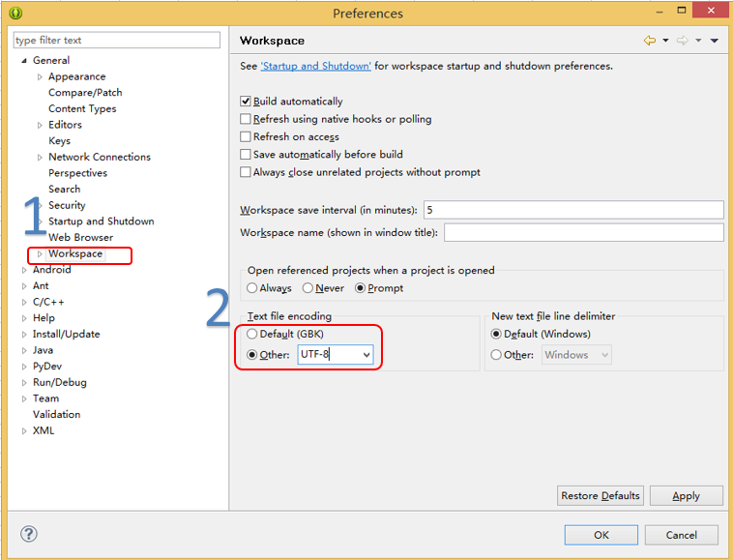Enable Save automatically before build

tap(245, 154)
